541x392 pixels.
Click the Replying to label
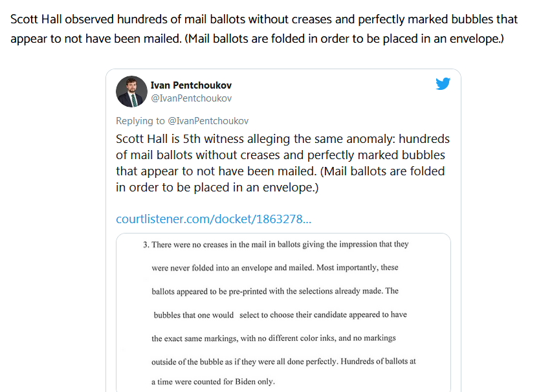[x=140, y=121]
